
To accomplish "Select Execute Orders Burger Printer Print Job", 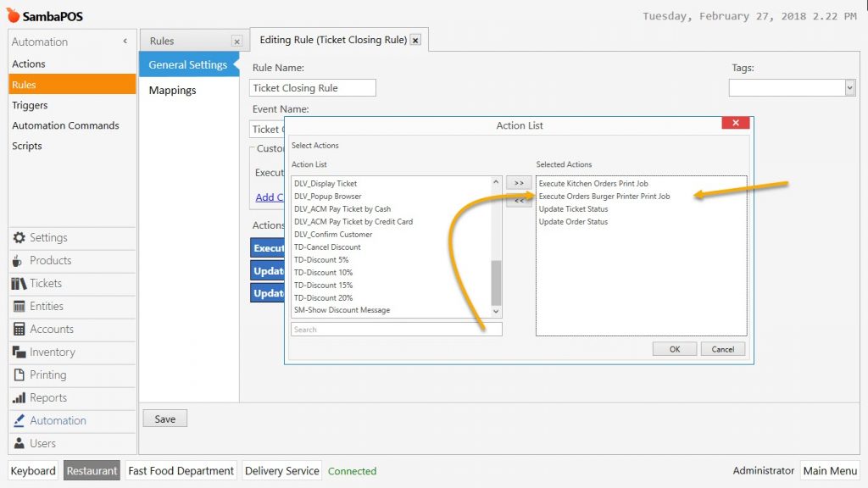I will point(604,197).
